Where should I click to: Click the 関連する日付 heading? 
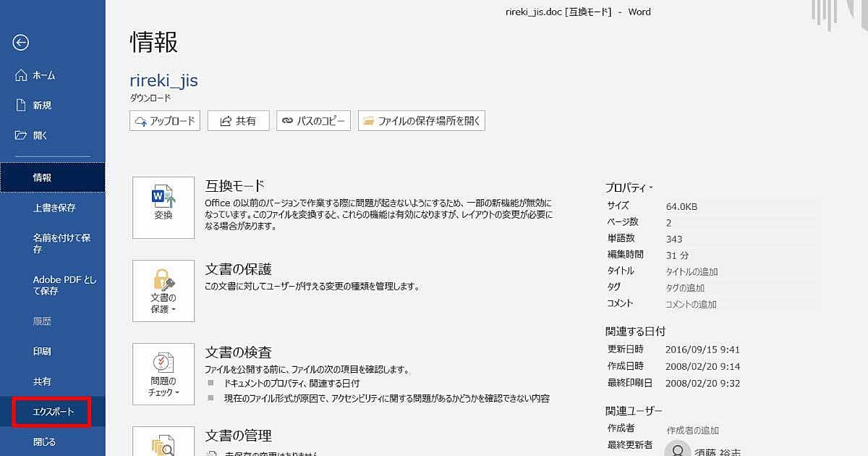click(x=635, y=331)
